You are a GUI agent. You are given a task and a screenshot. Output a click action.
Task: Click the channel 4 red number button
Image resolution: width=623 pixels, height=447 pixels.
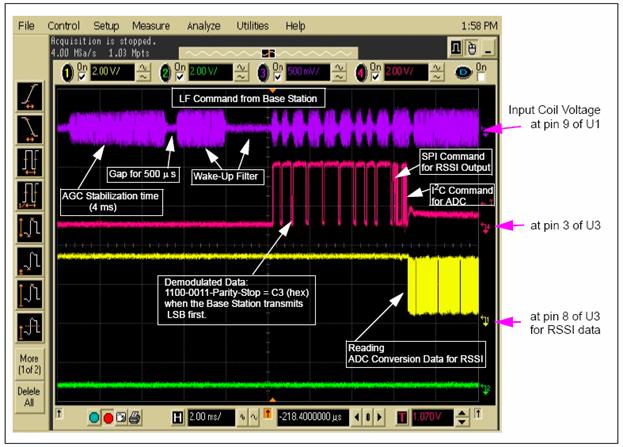point(361,73)
